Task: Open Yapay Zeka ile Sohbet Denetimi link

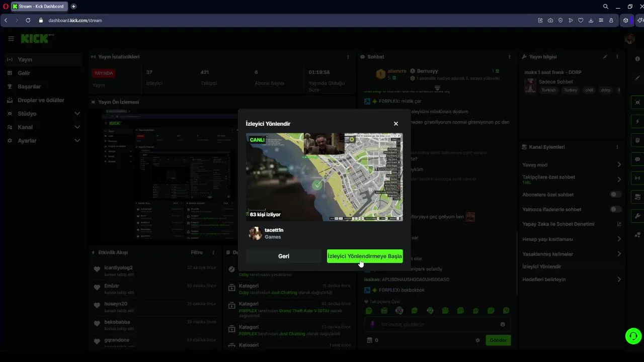Action: (x=572, y=224)
